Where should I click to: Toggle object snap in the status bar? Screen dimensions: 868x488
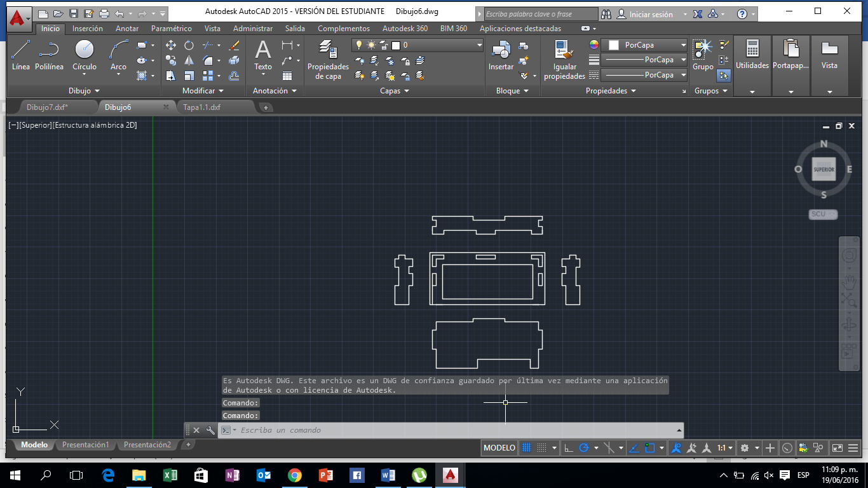[649, 448]
